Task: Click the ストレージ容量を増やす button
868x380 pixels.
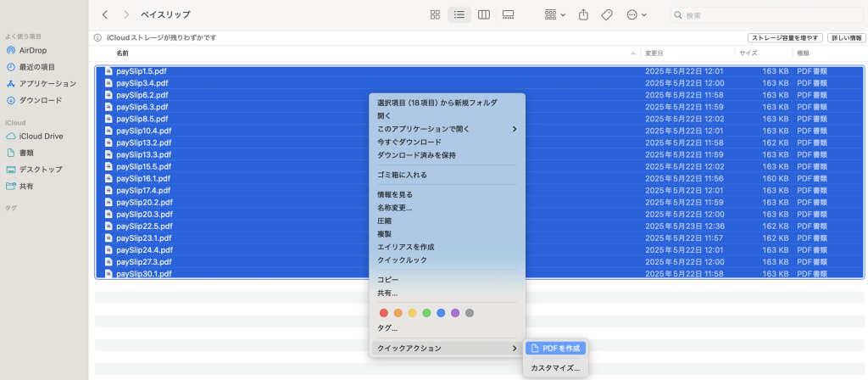Action: point(785,38)
